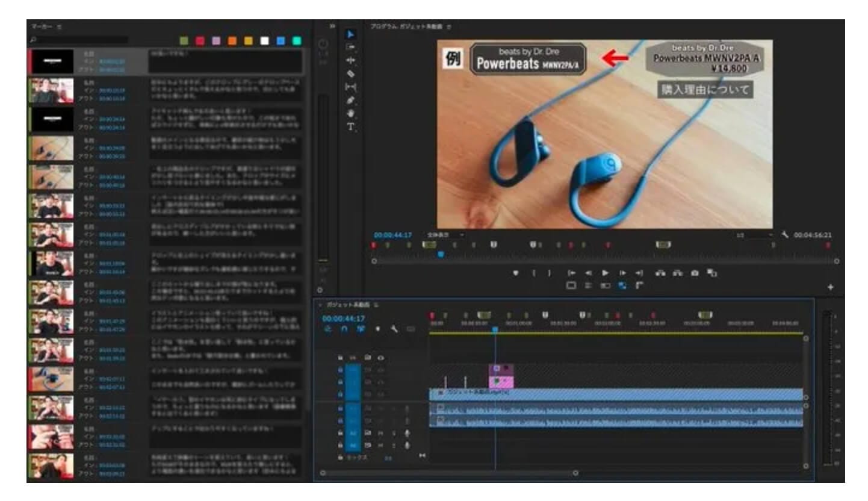
Task: Select the Hand tool
Action: 351,113
